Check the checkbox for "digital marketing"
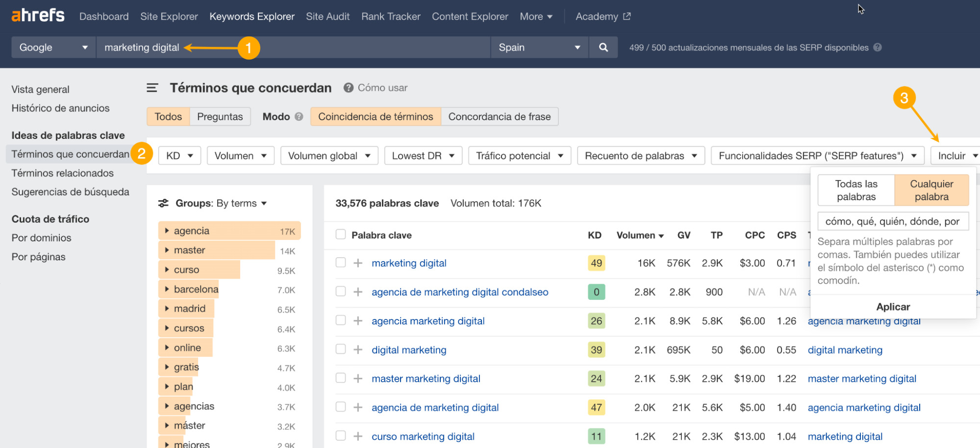 coord(340,349)
